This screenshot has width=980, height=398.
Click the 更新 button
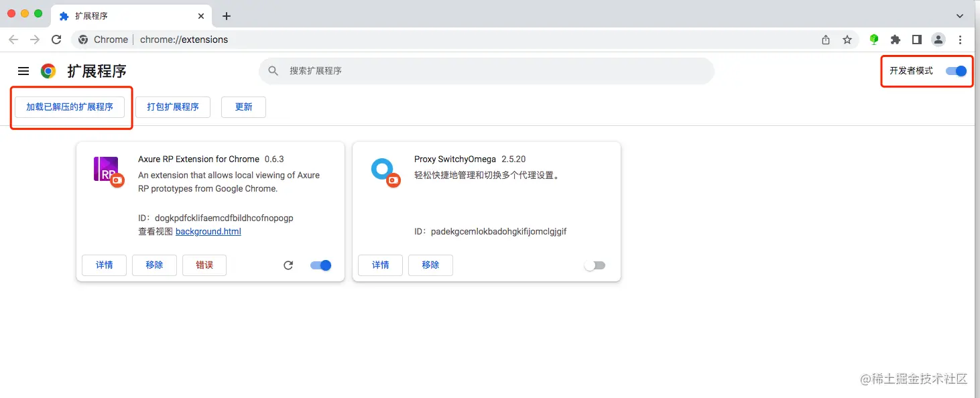[x=244, y=107]
